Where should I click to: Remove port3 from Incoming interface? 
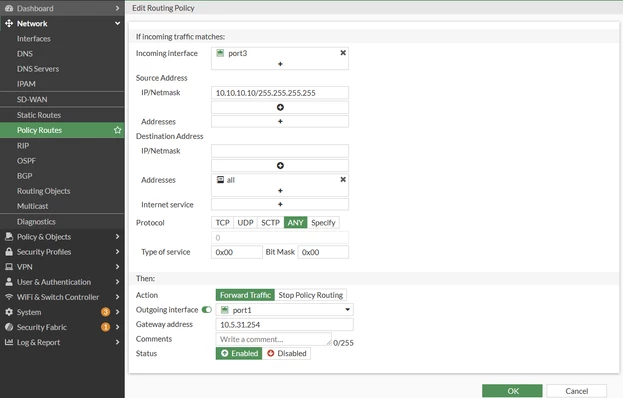point(343,53)
